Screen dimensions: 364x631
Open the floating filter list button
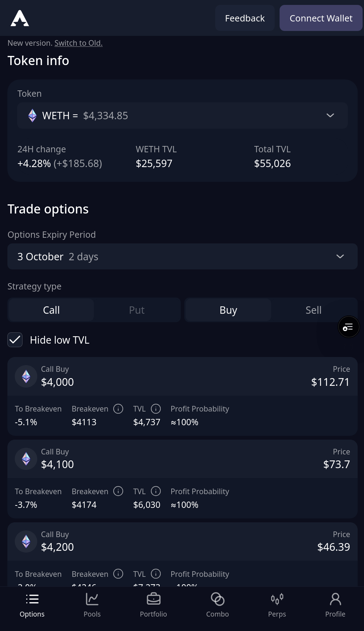coord(348,327)
